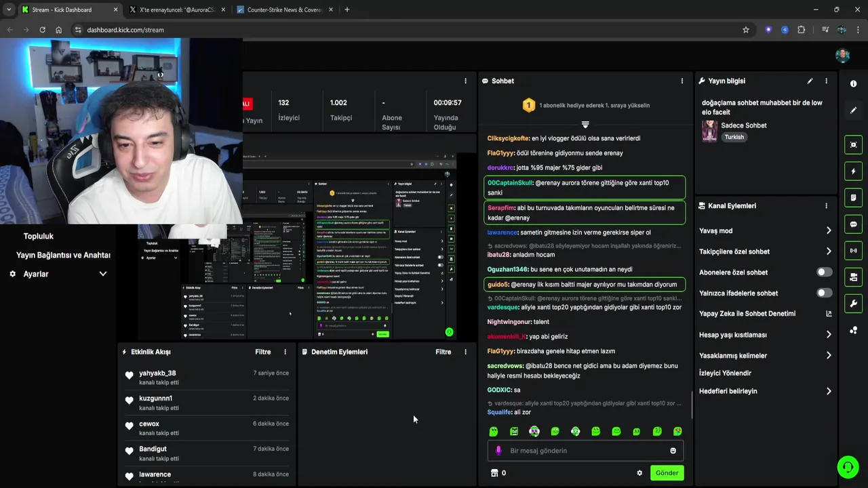Open Filtre in Denetim Eylemleri panel

tap(443, 352)
